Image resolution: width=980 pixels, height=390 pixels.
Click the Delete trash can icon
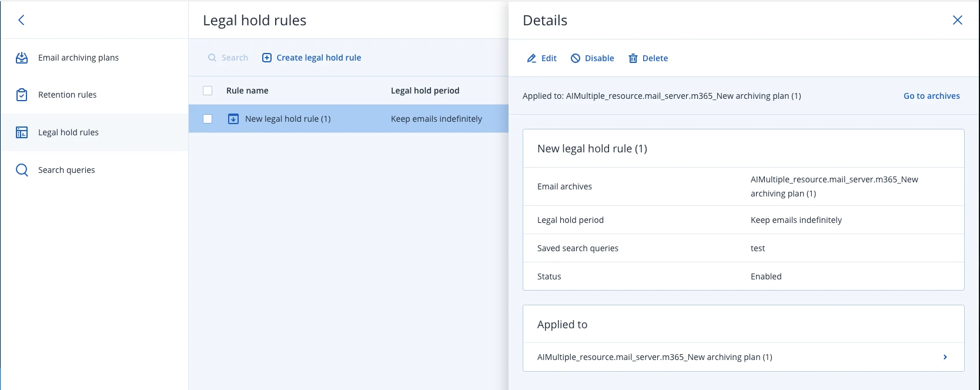pyautogui.click(x=633, y=58)
